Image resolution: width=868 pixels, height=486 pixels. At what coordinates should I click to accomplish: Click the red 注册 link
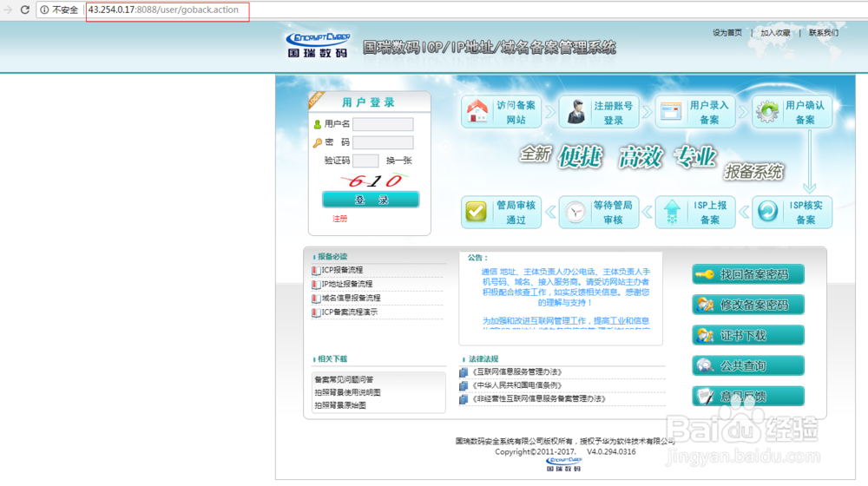(x=340, y=219)
